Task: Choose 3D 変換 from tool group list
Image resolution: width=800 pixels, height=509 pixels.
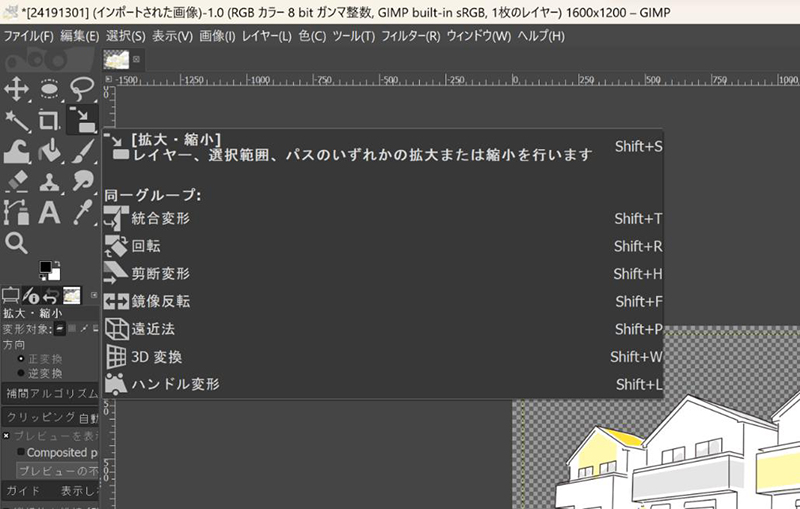Action: click(383, 357)
